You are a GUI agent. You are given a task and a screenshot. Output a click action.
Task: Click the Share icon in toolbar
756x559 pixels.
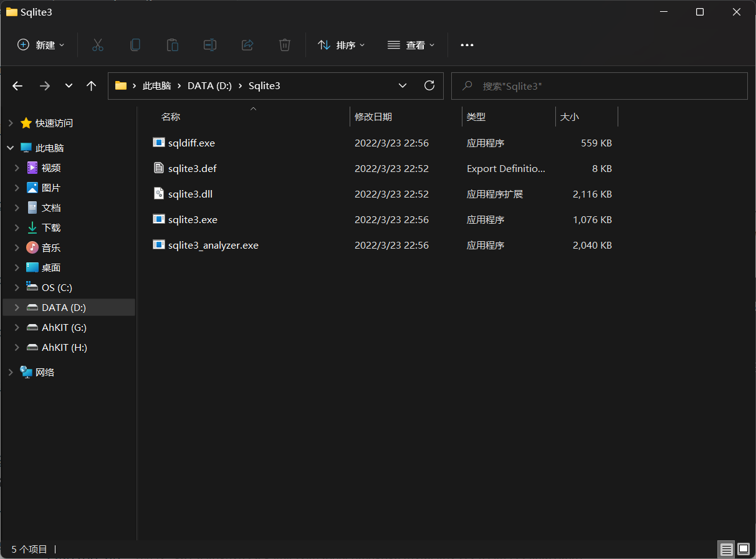click(247, 45)
